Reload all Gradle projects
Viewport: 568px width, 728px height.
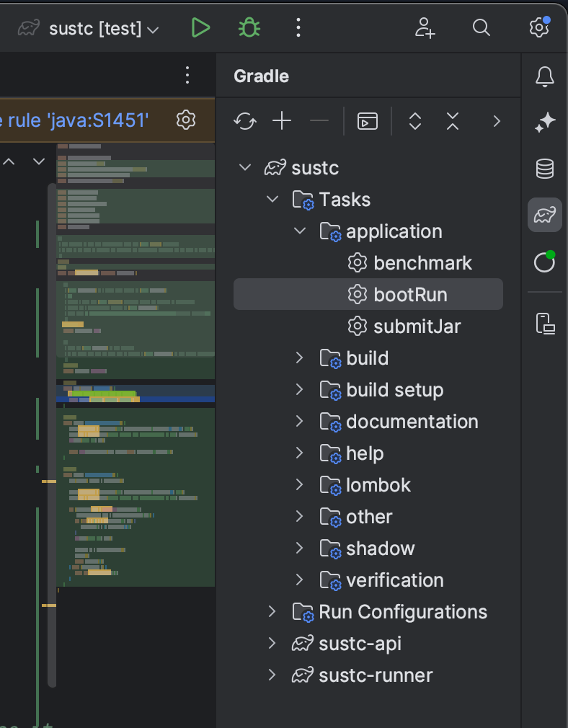[245, 121]
